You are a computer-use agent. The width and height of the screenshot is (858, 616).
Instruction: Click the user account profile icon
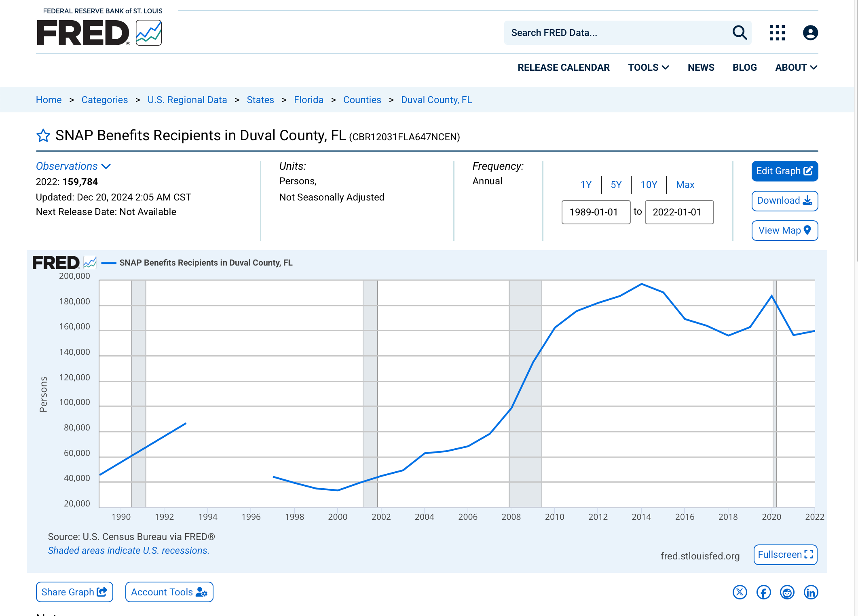810,33
